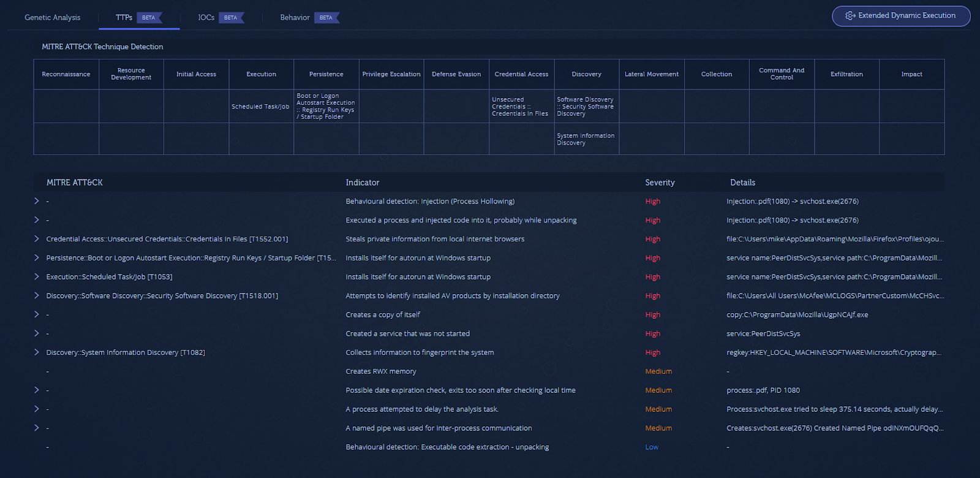Click Collects information to fingerprint system indicator
The width and height of the screenshot is (980, 478).
tap(420, 352)
